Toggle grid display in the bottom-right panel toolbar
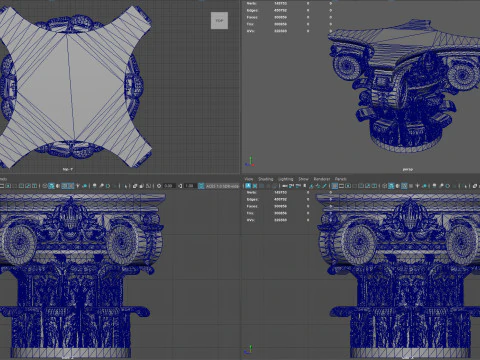 pyautogui.click(x=334, y=186)
